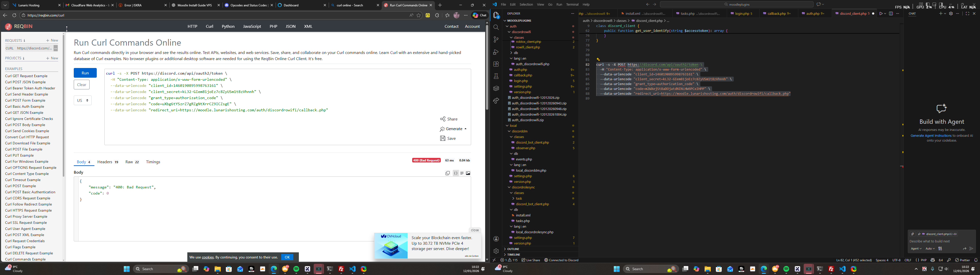Click VS Code search magnifier icon
This screenshot has width=980, height=275.
pos(496,27)
